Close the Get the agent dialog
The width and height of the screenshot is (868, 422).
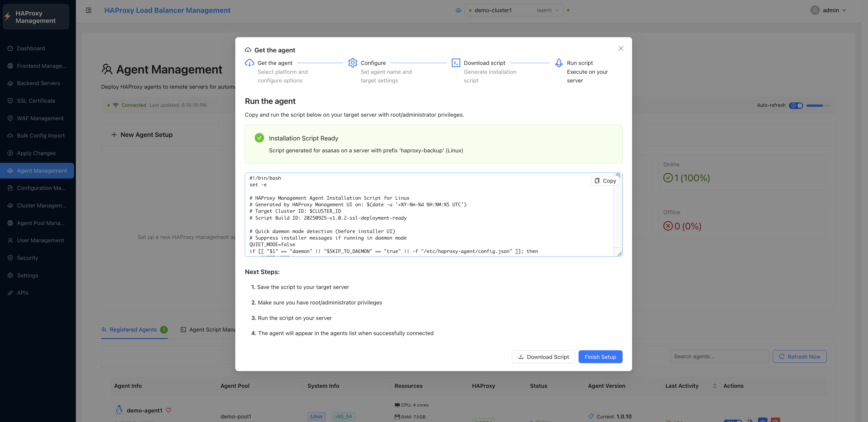pos(621,49)
